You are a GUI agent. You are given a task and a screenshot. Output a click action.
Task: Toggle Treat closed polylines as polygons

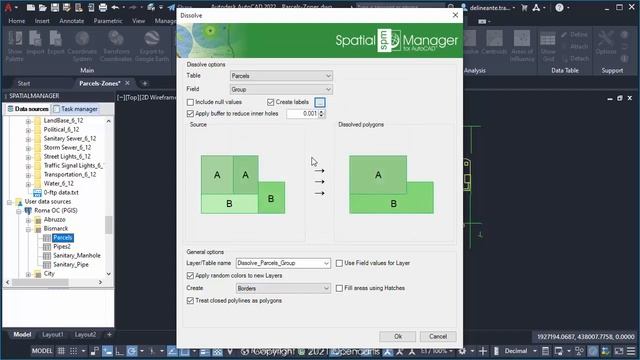(x=190, y=301)
